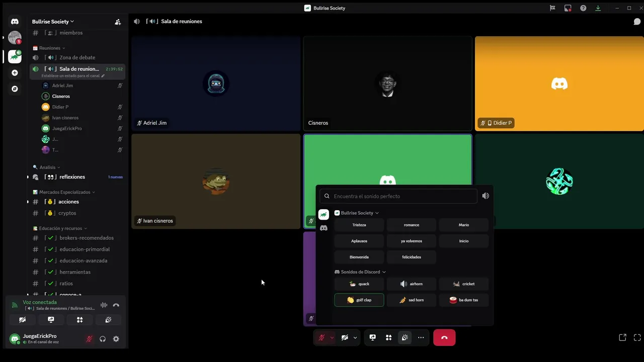This screenshot has height=362, width=644.
Task: Open user settings gear icon
Action: coord(116,339)
